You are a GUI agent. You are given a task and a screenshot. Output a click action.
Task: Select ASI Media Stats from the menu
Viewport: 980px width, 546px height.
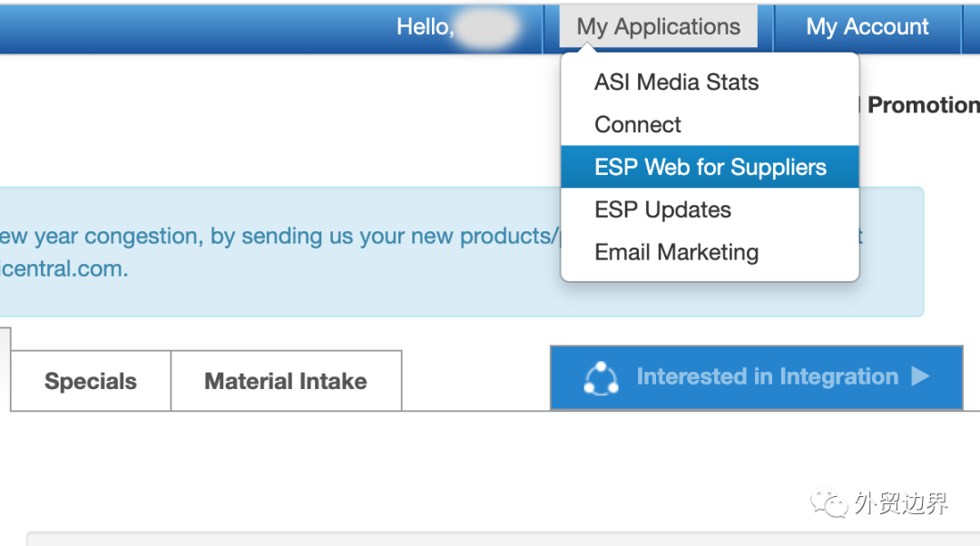pos(710,83)
